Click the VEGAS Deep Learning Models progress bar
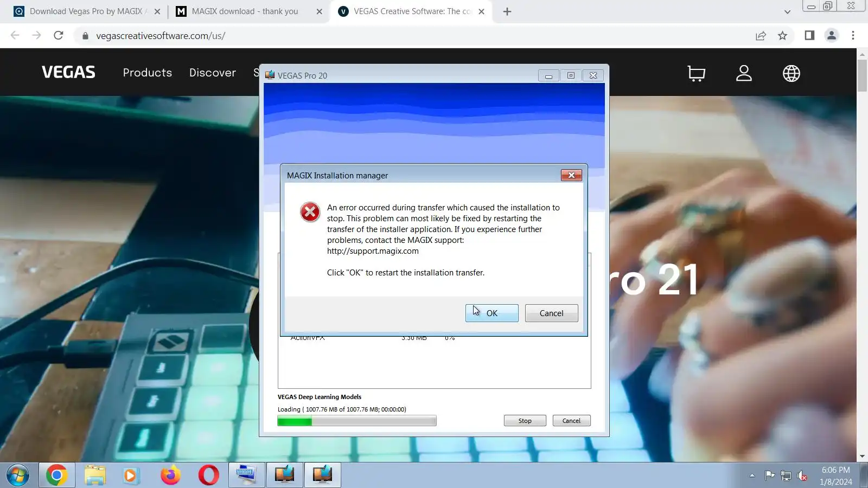Viewport: 868px width, 488px height. [x=357, y=421]
